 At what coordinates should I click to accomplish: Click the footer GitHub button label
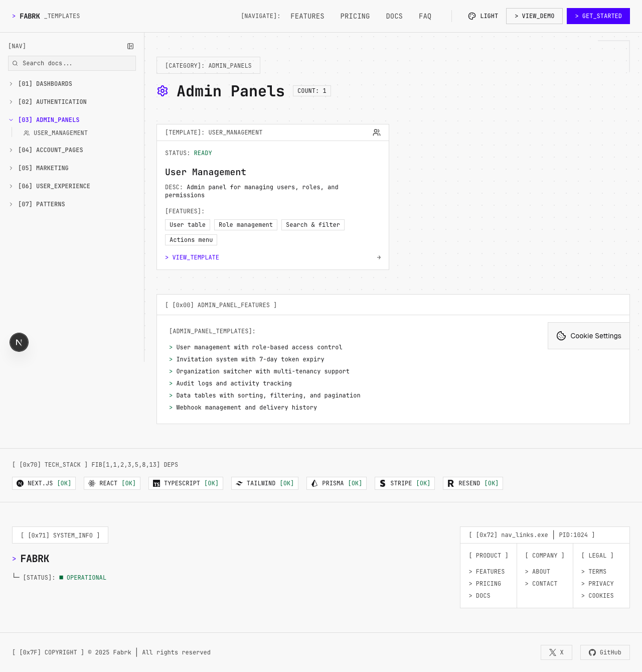(x=610, y=652)
